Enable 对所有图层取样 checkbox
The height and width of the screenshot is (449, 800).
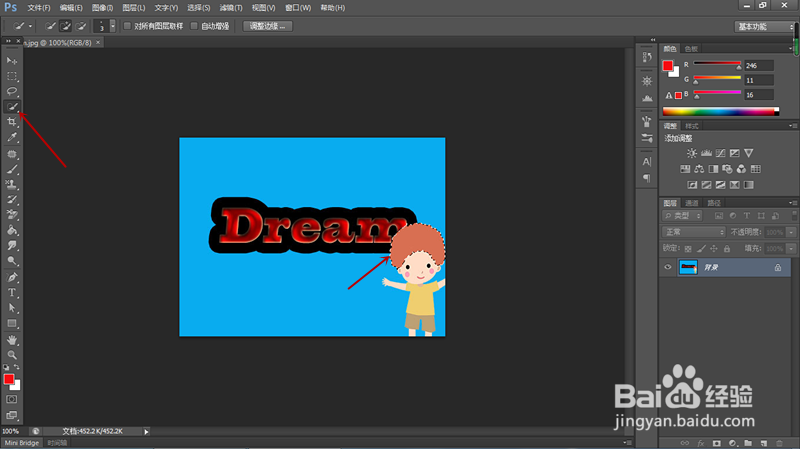[128, 26]
